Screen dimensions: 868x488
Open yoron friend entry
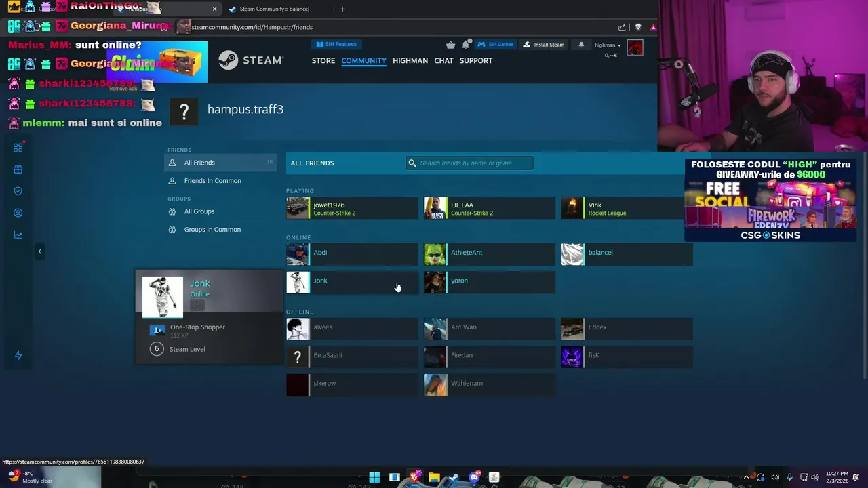pos(490,283)
